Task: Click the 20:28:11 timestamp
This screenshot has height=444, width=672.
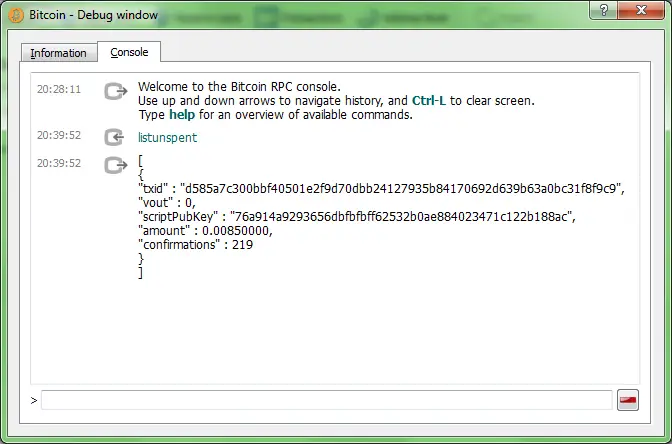Action: coord(59,89)
